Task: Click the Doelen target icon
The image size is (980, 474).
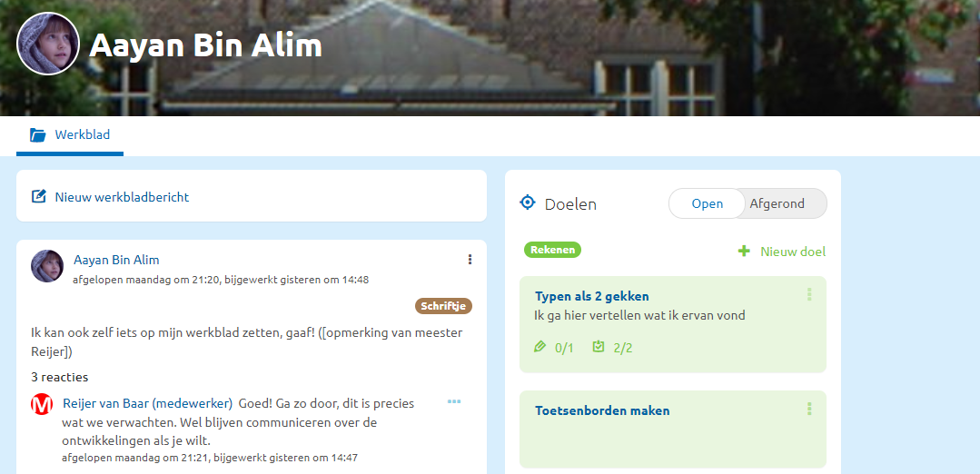Action: click(x=528, y=202)
